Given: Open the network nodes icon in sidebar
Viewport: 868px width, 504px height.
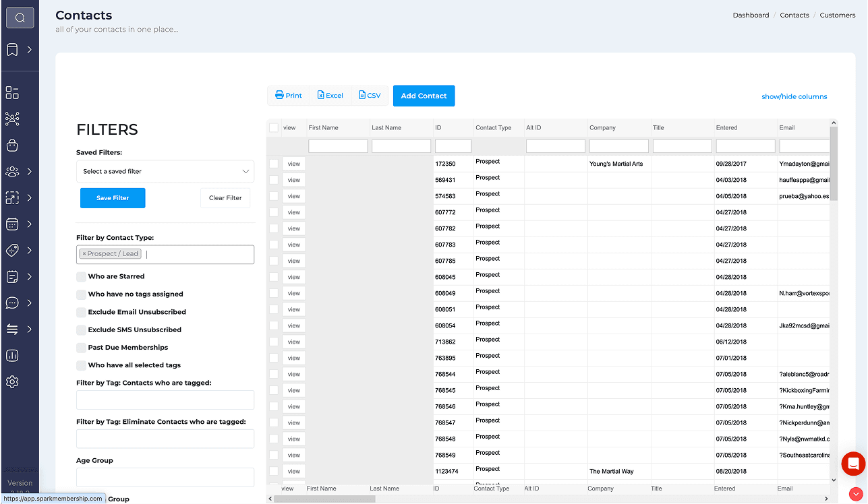Looking at the screenshot, I should pyautogui.click(x=12, y=119).
